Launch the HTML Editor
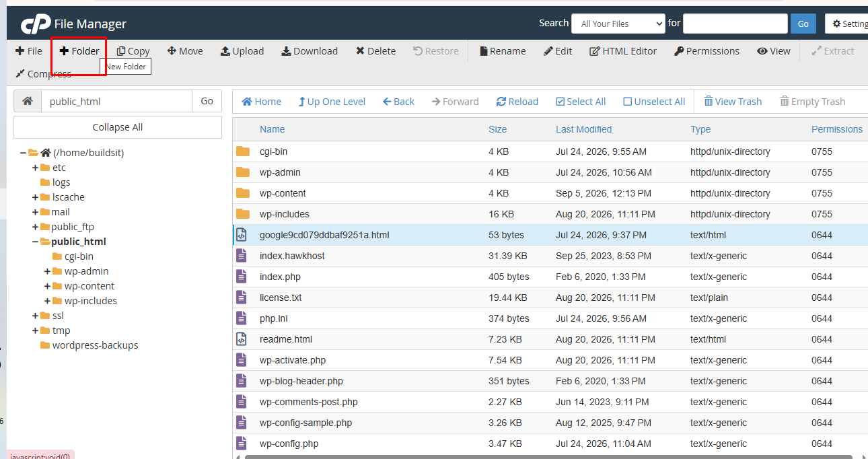Screen dimensions: 868x459 pos(623,51)
